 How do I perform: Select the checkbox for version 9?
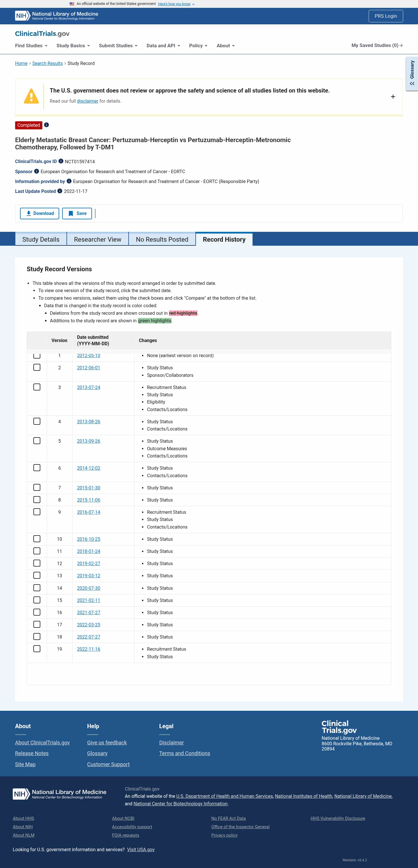[37, 512]
